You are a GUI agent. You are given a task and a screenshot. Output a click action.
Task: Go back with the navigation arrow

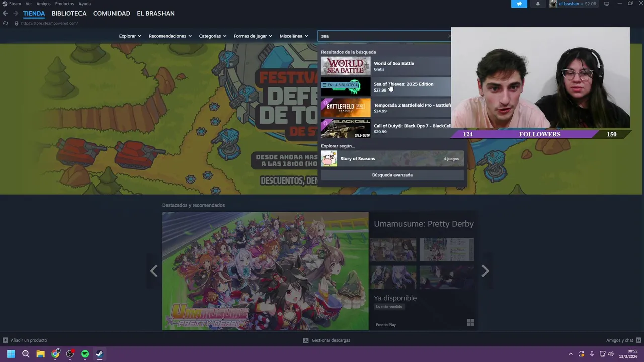[5, 13]
